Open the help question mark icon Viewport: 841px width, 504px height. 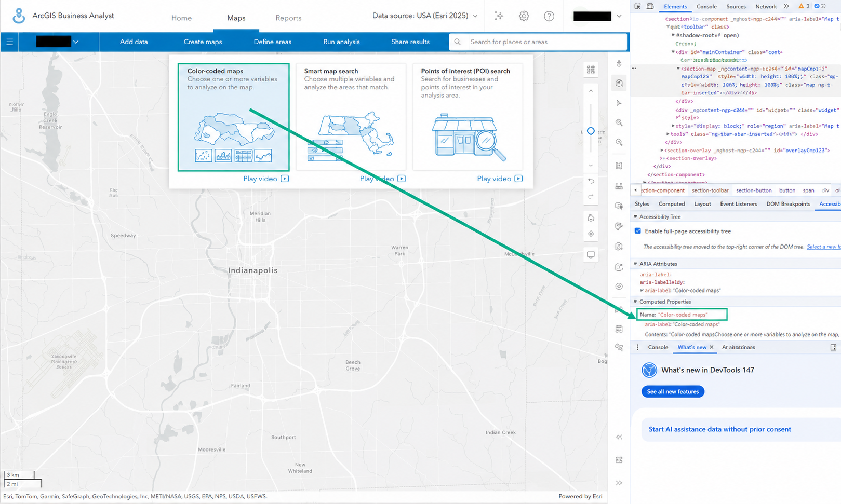coord(549,16)
